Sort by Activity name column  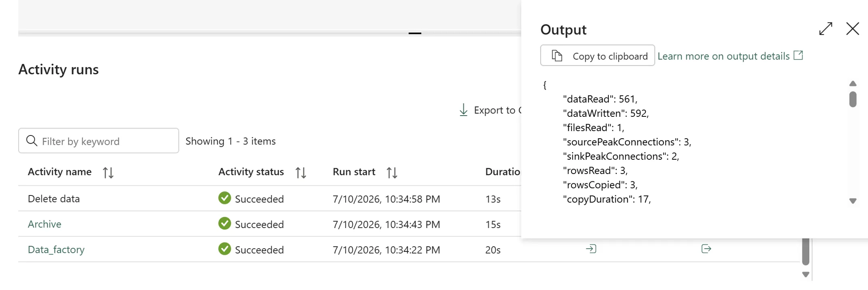108,172
